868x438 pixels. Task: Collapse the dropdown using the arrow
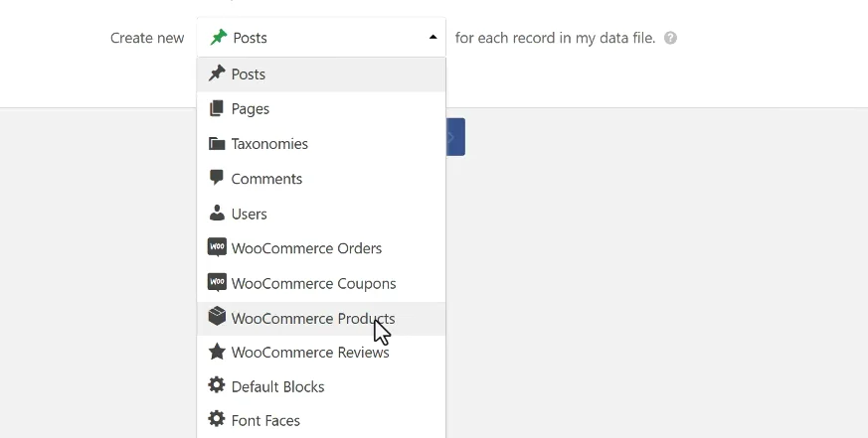tap(433, 37)
